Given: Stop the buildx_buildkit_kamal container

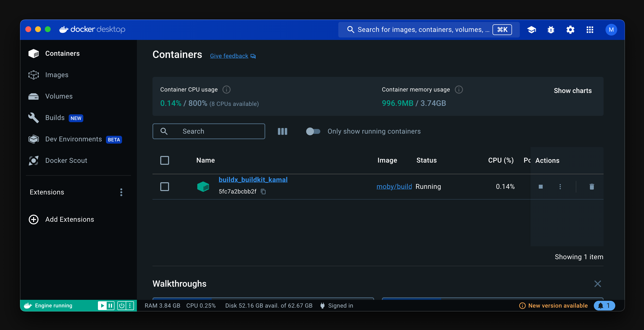Looking at the screenshot, I should coord(540,187).
